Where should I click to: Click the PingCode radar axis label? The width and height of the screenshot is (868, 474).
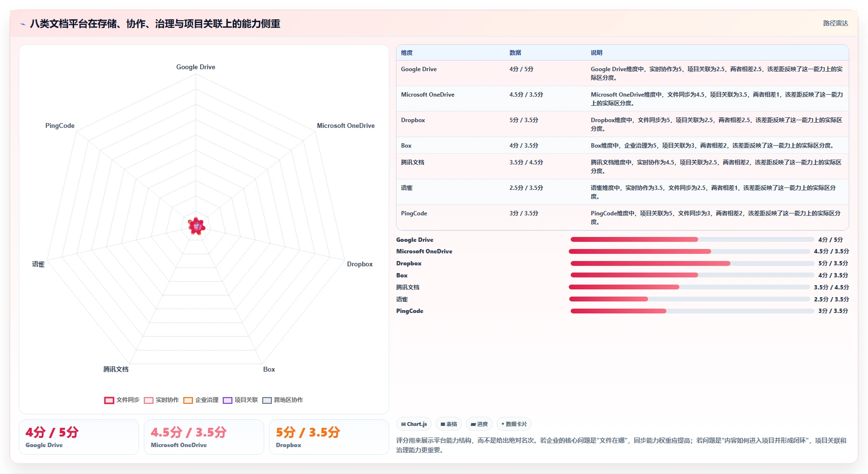tap(60, 126)
